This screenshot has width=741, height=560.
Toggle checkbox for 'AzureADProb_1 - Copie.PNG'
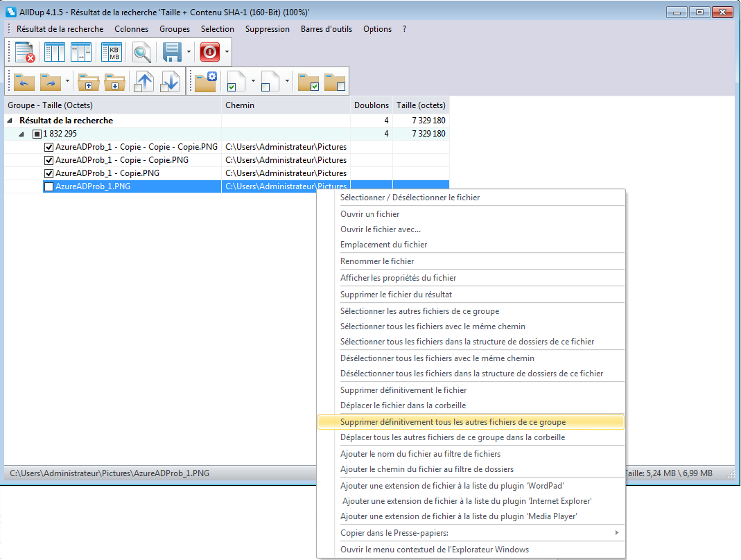(49, 173)
